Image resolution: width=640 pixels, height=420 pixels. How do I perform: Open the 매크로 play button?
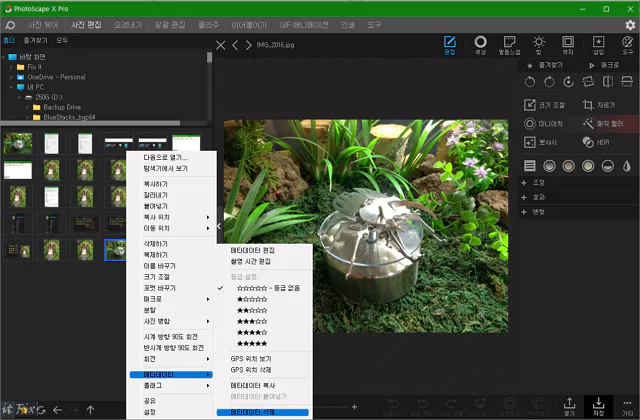coord(604,65)
